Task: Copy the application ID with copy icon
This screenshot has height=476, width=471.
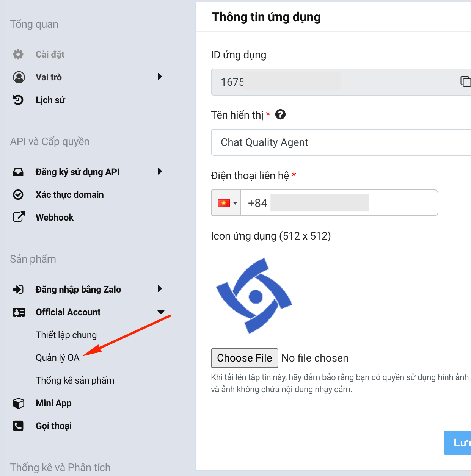Action: click(465, 81)
